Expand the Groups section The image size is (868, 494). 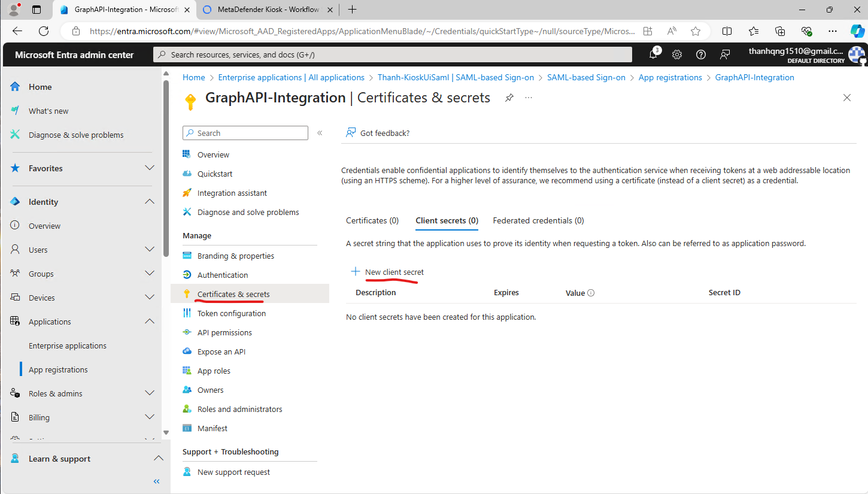point(150,274)
